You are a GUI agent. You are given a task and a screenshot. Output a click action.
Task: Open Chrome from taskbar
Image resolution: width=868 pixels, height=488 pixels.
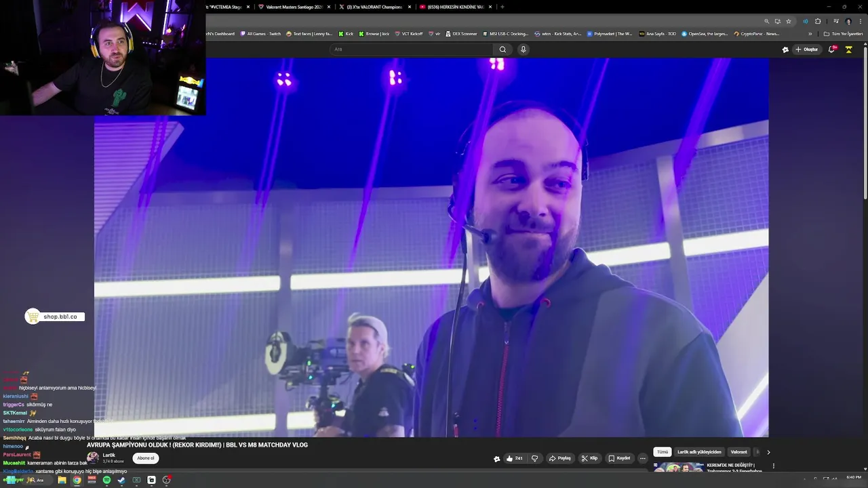tap(77, 480)
